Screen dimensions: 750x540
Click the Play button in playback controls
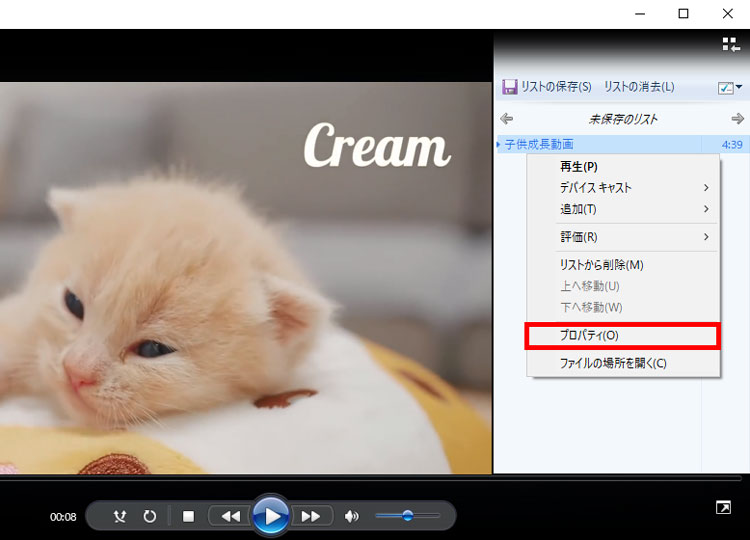270,516
